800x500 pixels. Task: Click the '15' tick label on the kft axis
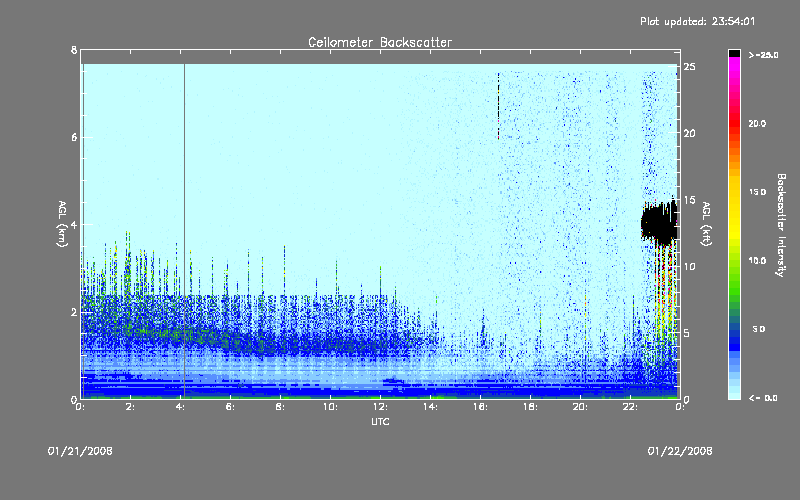[x=689, y=200]
